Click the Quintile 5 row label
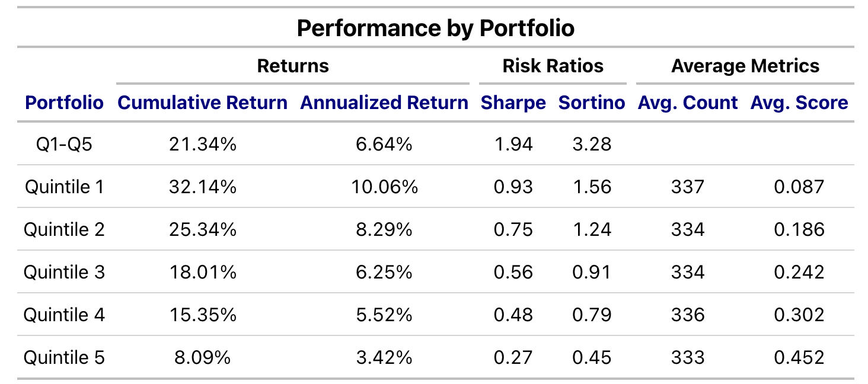This screenshot has width=868, height=384. (x=64, y=357)
